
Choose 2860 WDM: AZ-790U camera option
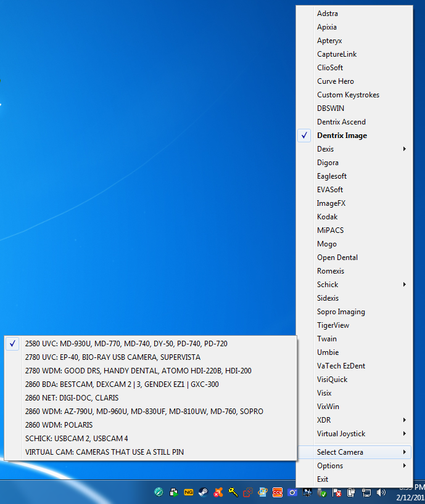point(151,412)
